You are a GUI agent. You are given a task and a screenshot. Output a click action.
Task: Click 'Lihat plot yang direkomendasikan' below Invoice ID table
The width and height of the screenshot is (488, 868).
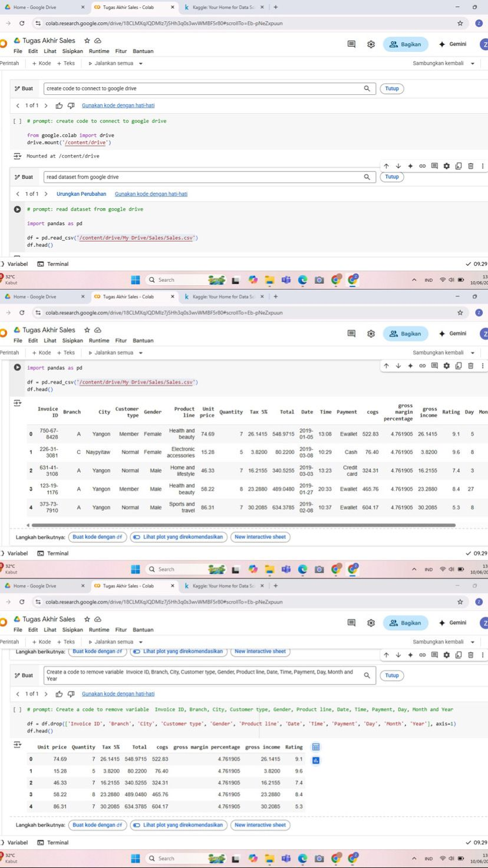pos(178,537)
